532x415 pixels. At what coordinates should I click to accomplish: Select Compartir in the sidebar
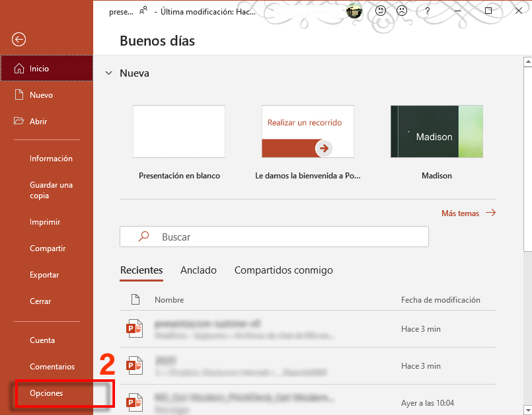coord(48,248)
